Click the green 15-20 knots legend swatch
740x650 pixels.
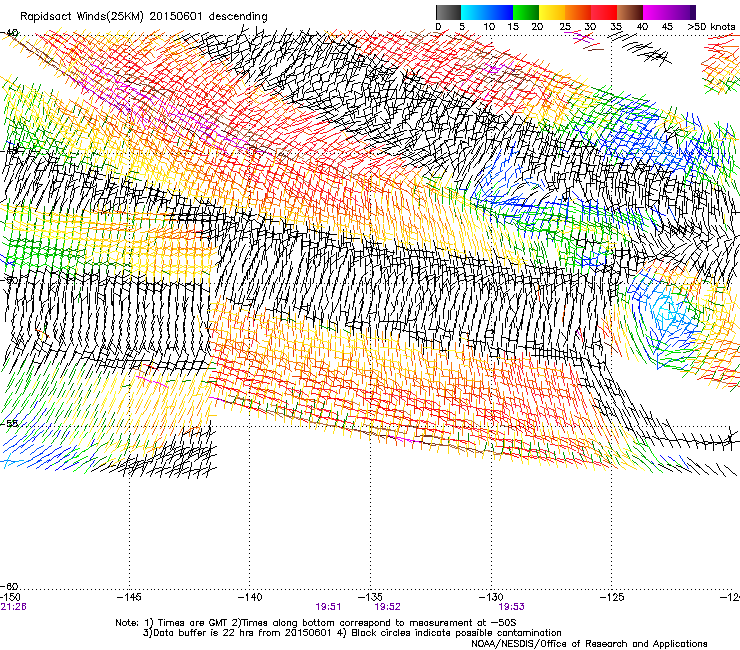526,12
